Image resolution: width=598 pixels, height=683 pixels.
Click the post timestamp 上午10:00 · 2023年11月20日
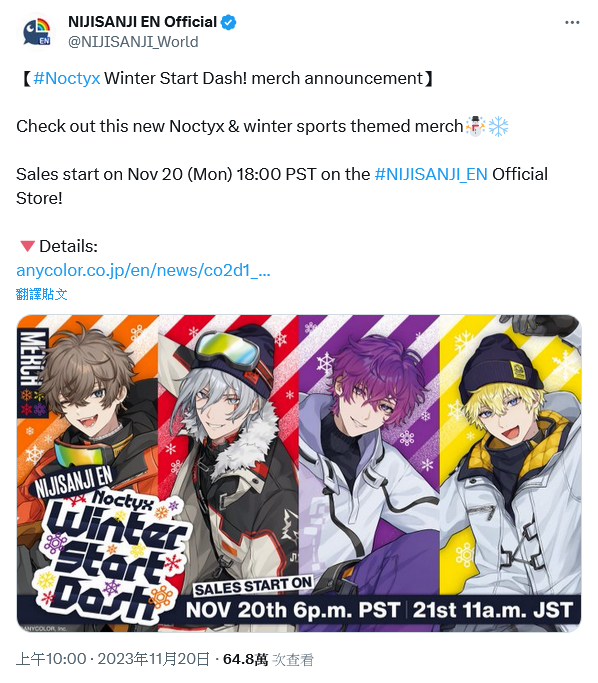click(x=113, y=659)
